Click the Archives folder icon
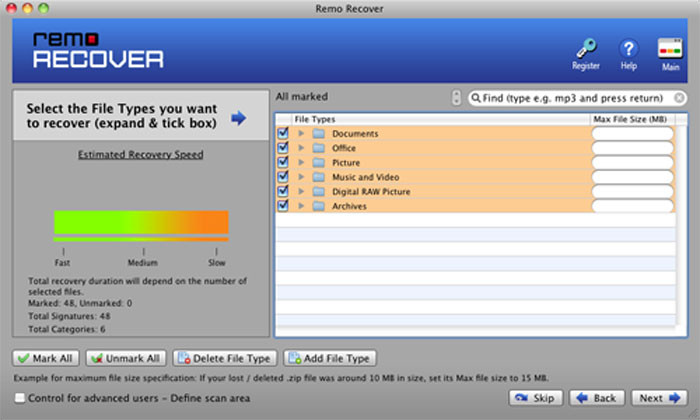 tap(319, 206)
